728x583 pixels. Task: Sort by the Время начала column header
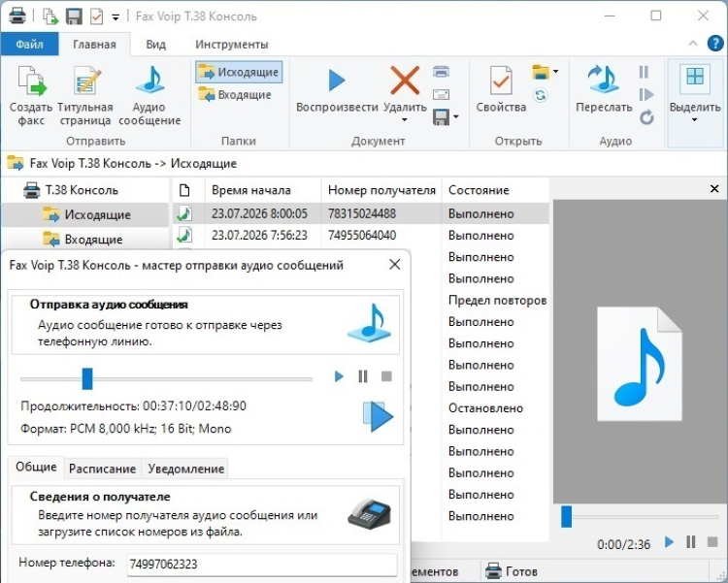click(x=263, y=190)
